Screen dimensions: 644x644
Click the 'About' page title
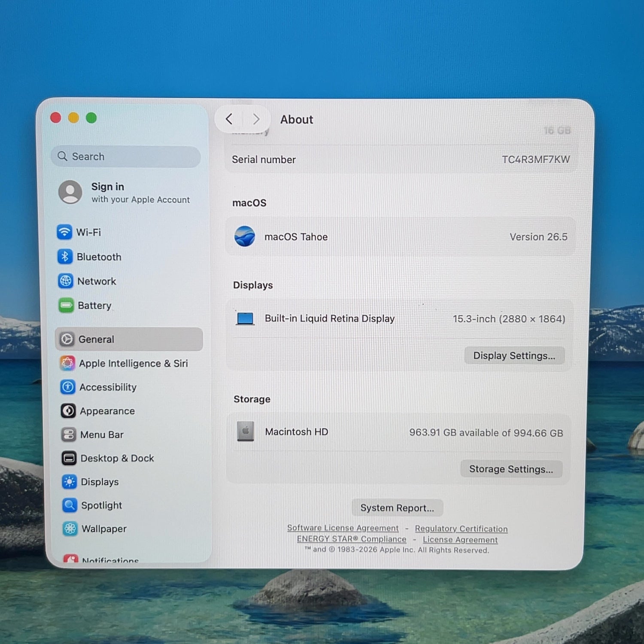point(297,119)
